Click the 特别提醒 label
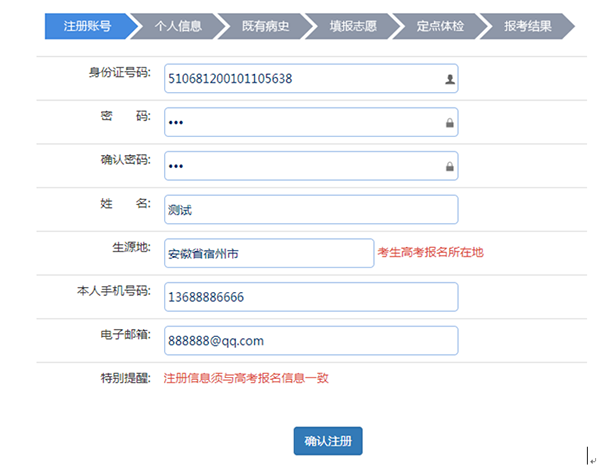Image resolution: width=600 pixels, height=471 pixels. [125, 378]
